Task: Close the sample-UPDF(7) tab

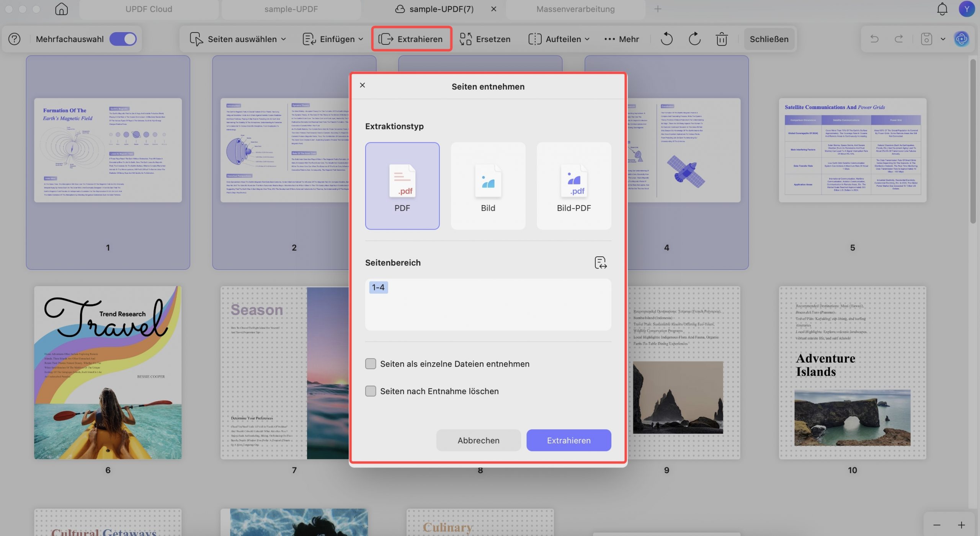Action: coord(494,9)
